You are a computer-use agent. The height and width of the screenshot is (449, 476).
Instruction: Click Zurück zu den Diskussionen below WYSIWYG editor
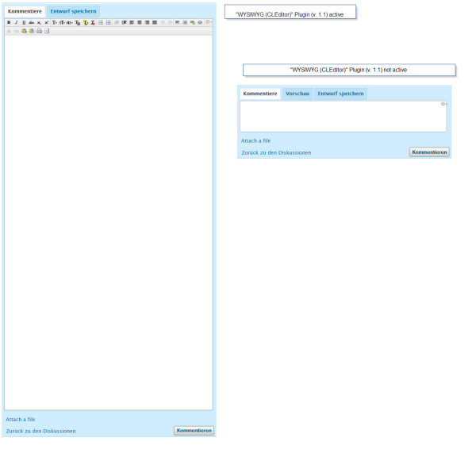click(41, 431)
